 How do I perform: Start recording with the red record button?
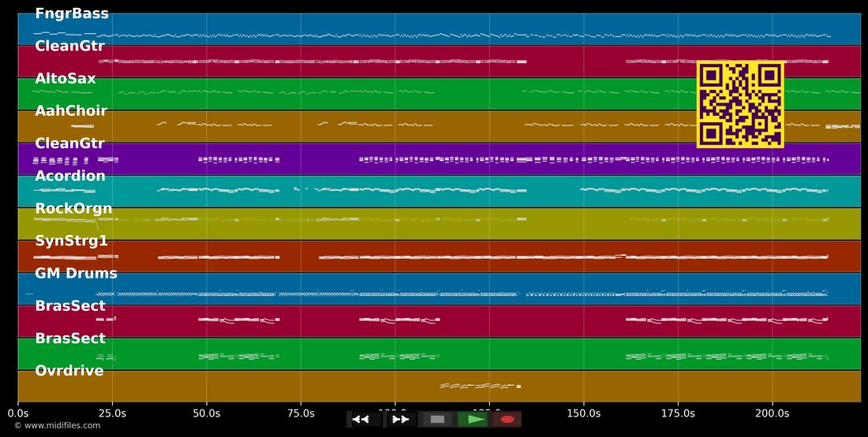coord(507,420)
